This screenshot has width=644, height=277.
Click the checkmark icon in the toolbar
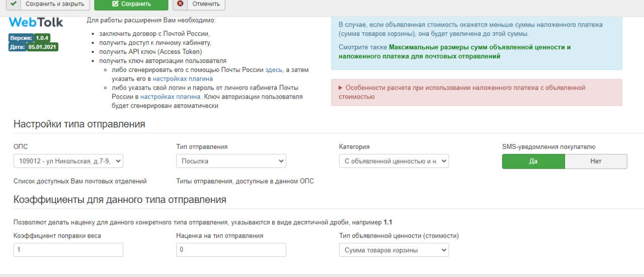[13, 4]
